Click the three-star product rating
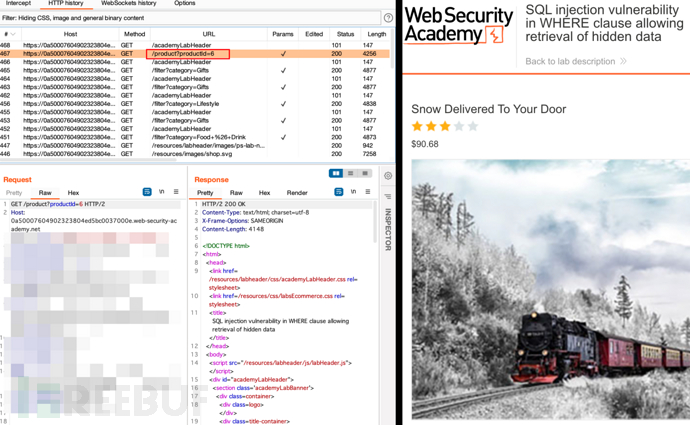The image size is (690, 425). pyautogui.click(x=444, y=127)
